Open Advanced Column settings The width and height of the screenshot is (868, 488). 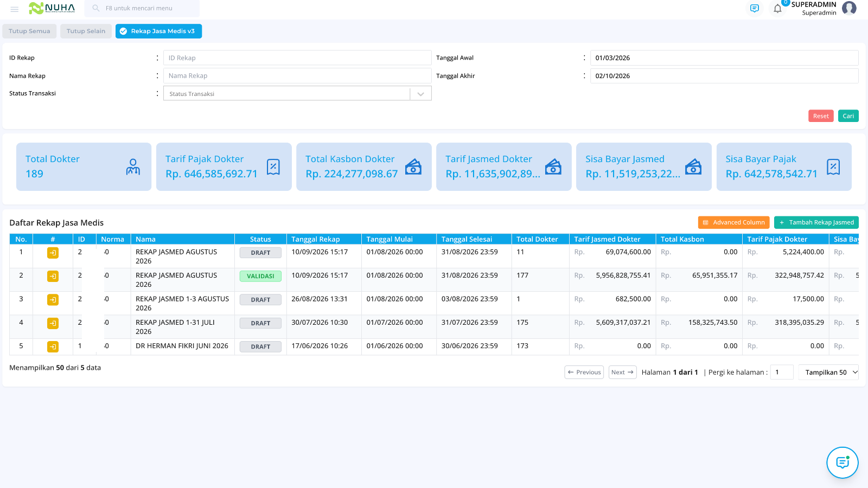tap(734, 223)
